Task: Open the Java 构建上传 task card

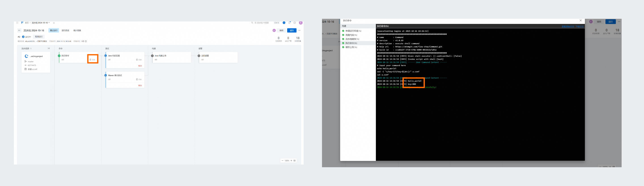Action: point(172,57)
